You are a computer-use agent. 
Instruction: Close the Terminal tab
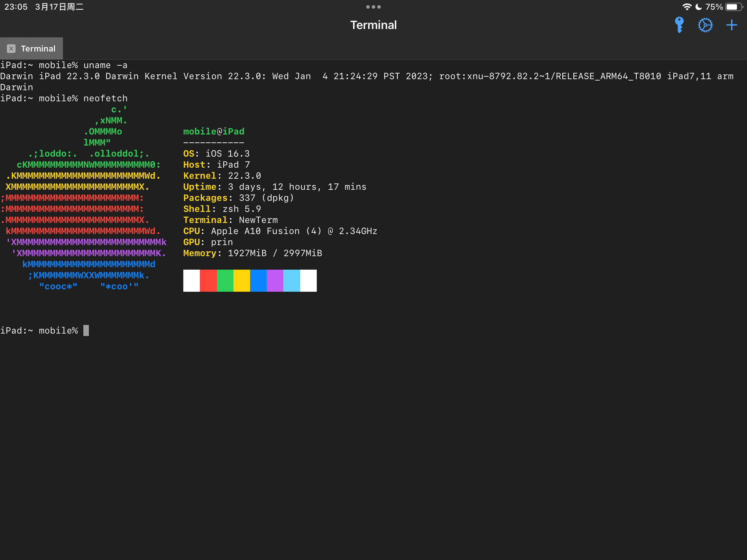pyautogui.click(x=11, y=49)
